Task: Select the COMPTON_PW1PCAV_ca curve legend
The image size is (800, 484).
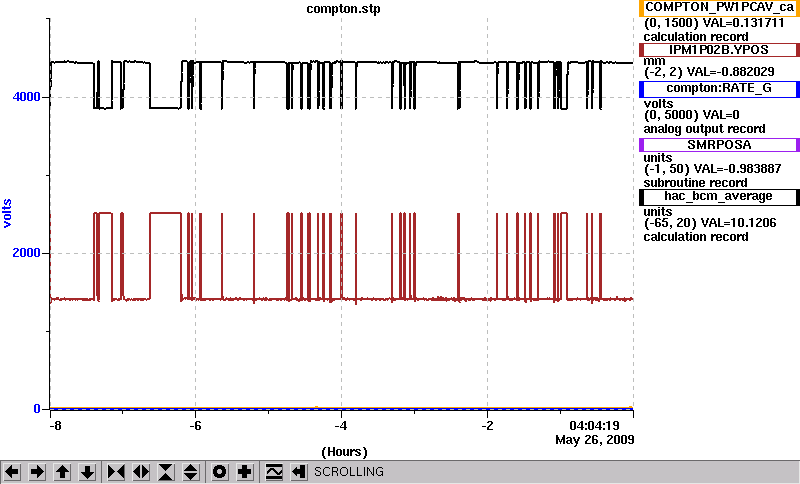Action: (719, 8)
